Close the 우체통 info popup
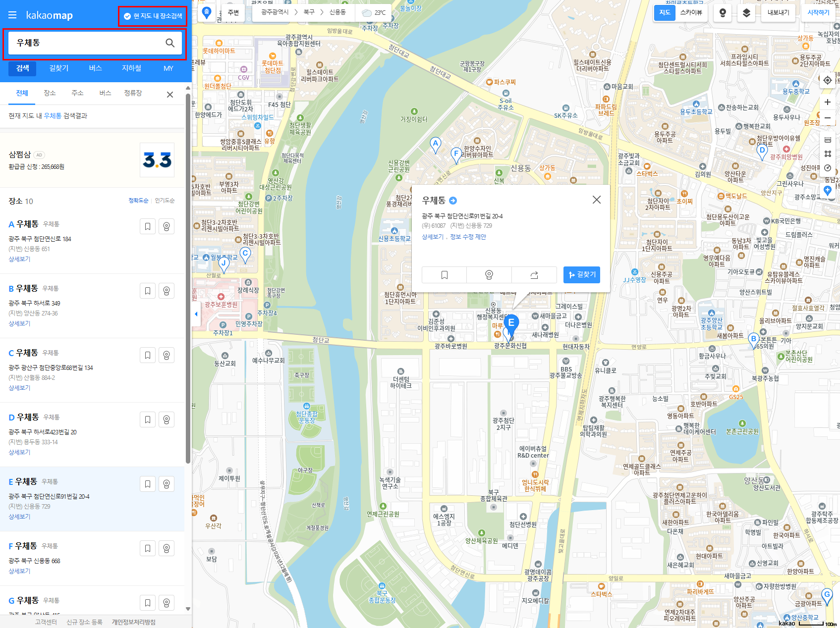 [597, 200]
